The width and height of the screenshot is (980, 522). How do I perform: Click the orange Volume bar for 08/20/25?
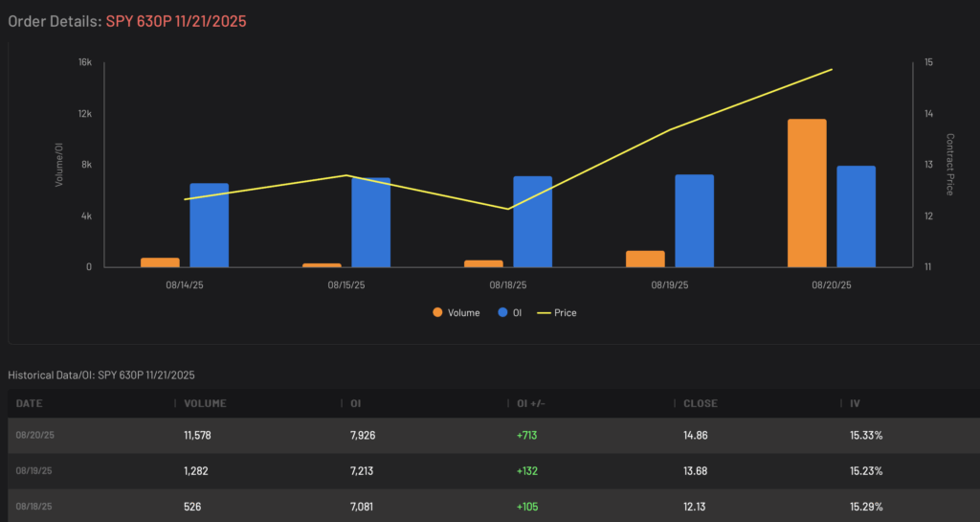pos(807,193)
